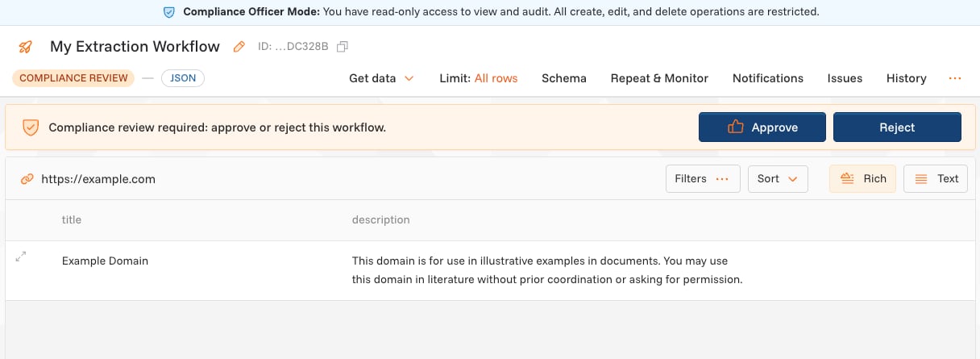The image size is (980, 359).
Task: Copy the workflow ID
Action: pos(343,47)
